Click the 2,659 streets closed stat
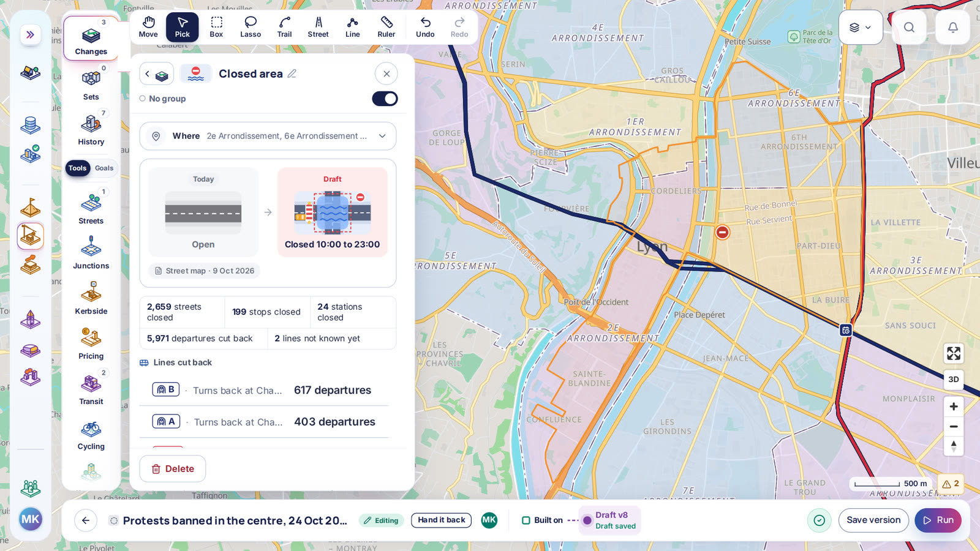This screenshot has width=980, height=551. click(x=182, y=312)
